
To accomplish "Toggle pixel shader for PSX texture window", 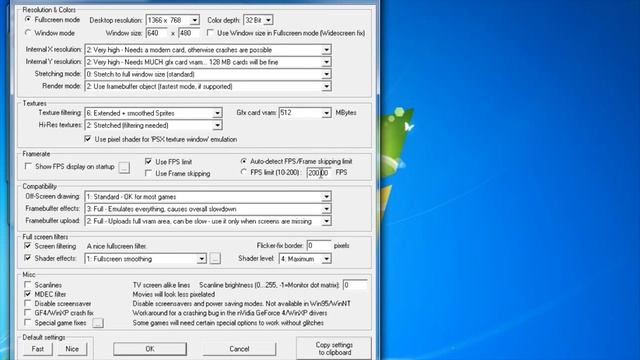I will [88, 139].
